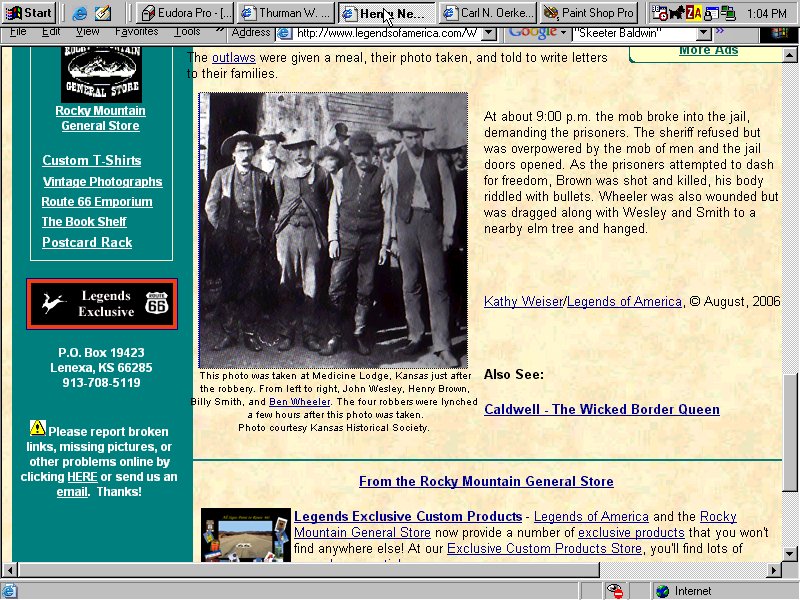Click the Internet zone globe icon
The image size is (800, 600).
coord(662,591)
